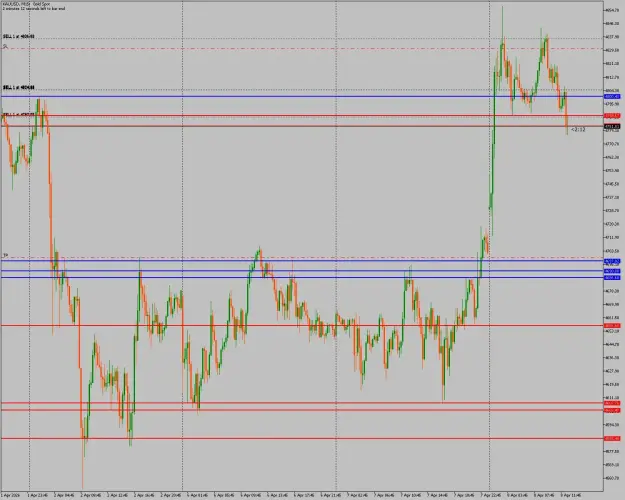Select the second SELL order label
Viewport: 625px width, 500px height.
[19, 87]
